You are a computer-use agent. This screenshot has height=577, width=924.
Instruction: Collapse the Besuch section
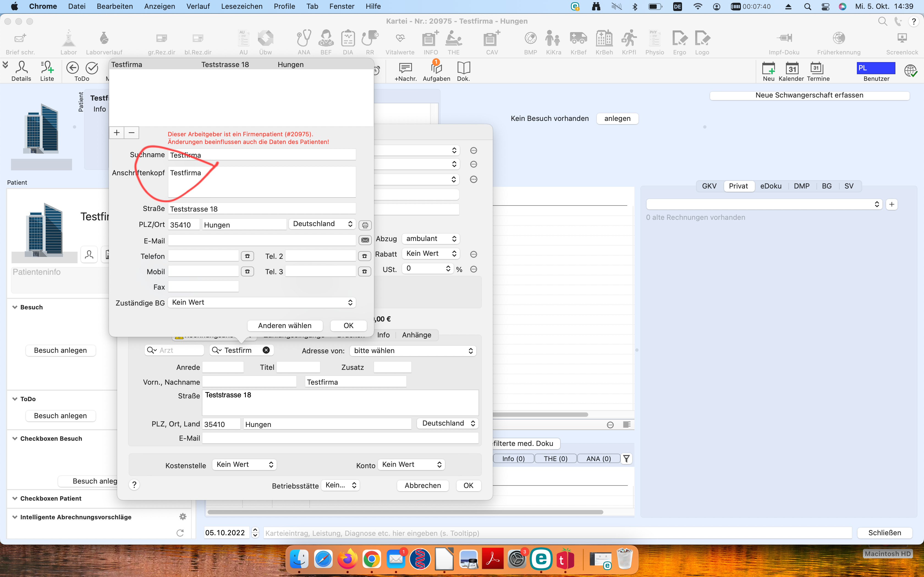pos(15,307)
